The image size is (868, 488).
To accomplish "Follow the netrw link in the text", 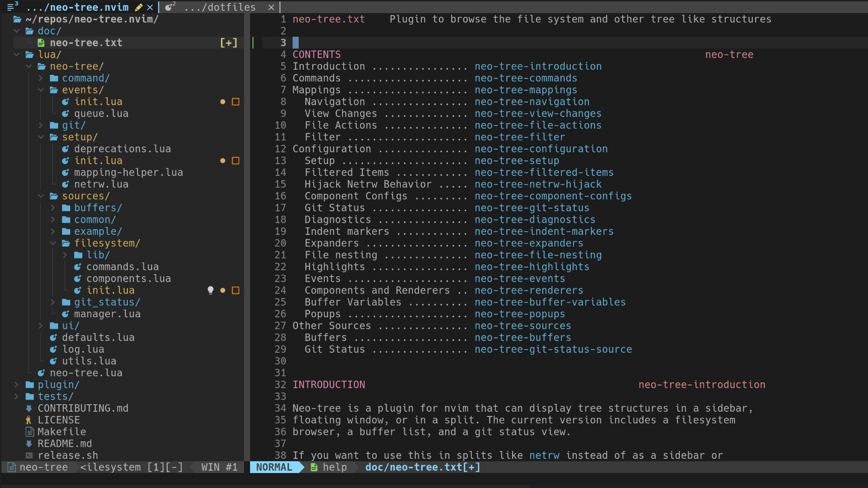I will tap(544, 455).
